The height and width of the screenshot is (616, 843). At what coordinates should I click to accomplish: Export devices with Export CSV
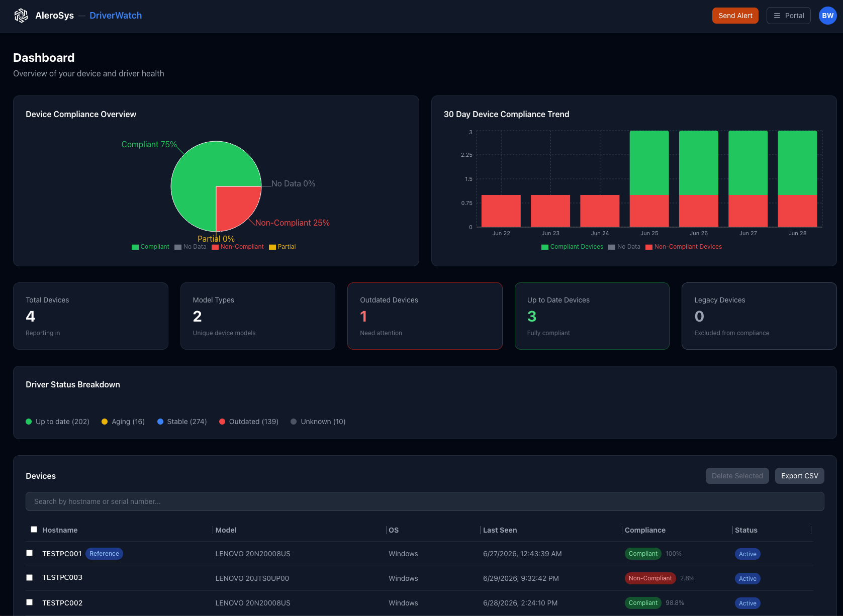click(799, 476)
